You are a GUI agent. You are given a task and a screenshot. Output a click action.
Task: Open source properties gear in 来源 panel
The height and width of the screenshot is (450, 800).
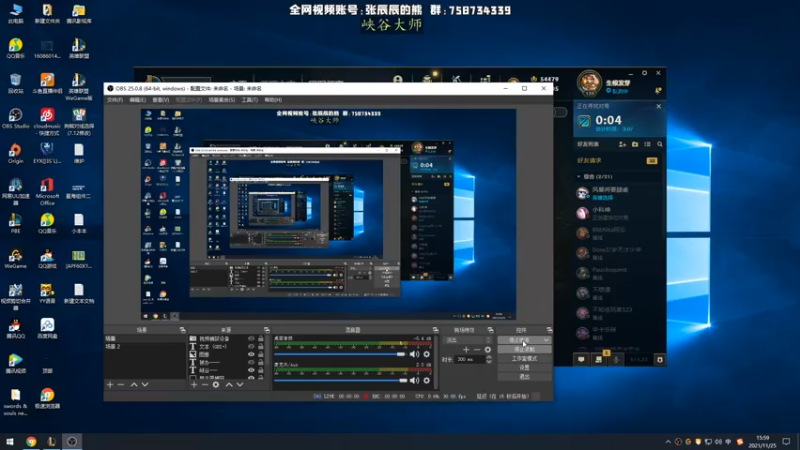(x=216, y=384)
